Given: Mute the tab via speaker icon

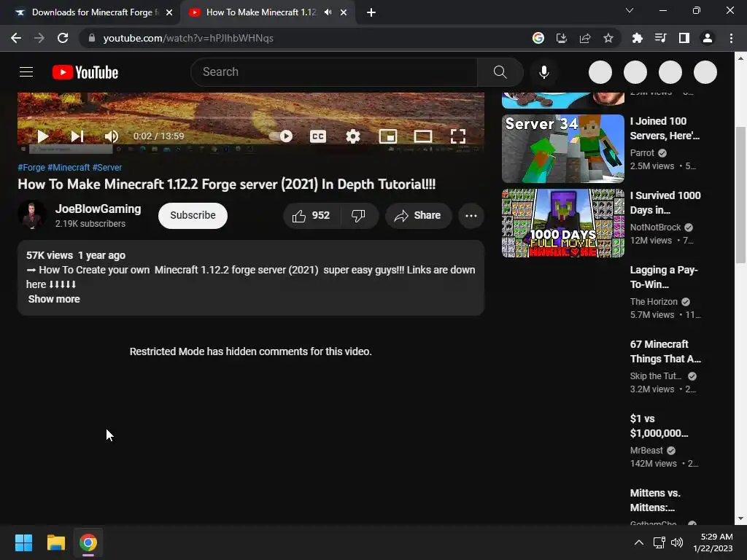Looking at the screenshot, I should (x=328, y=12).
